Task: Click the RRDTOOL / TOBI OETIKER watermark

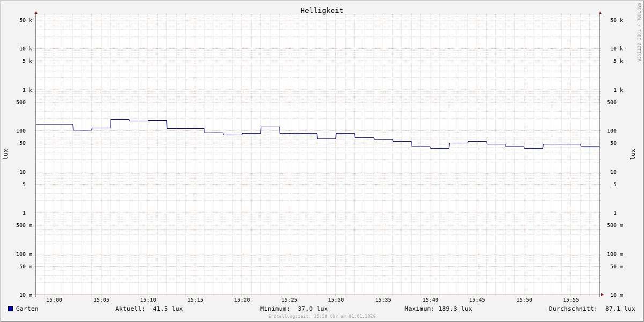Action: click(x=639, y=32)
